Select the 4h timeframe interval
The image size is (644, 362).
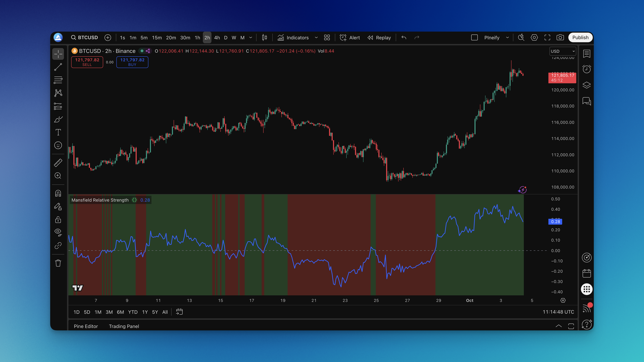[217, 37]
